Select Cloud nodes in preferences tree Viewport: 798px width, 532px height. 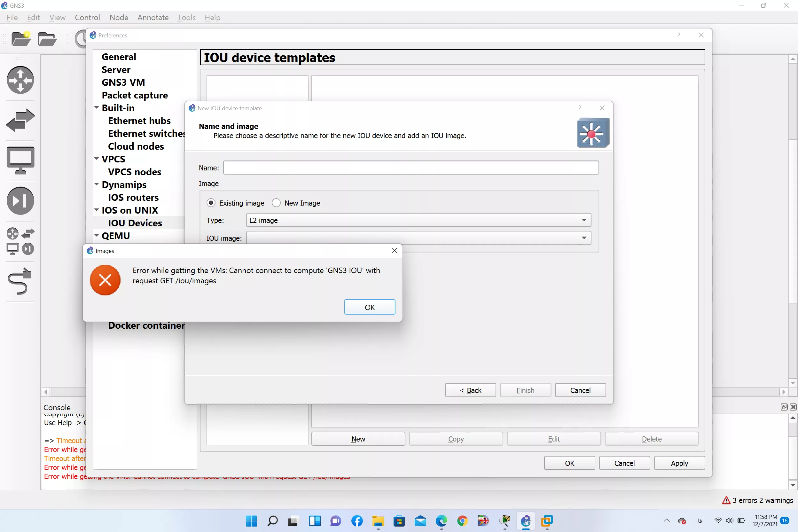(136, 146)
